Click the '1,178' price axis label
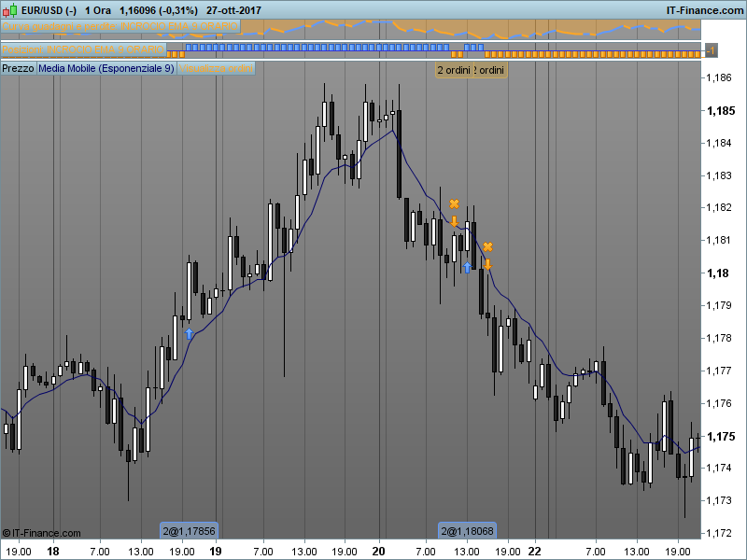This screenshot has width=747, height=560. coord(719,338)
